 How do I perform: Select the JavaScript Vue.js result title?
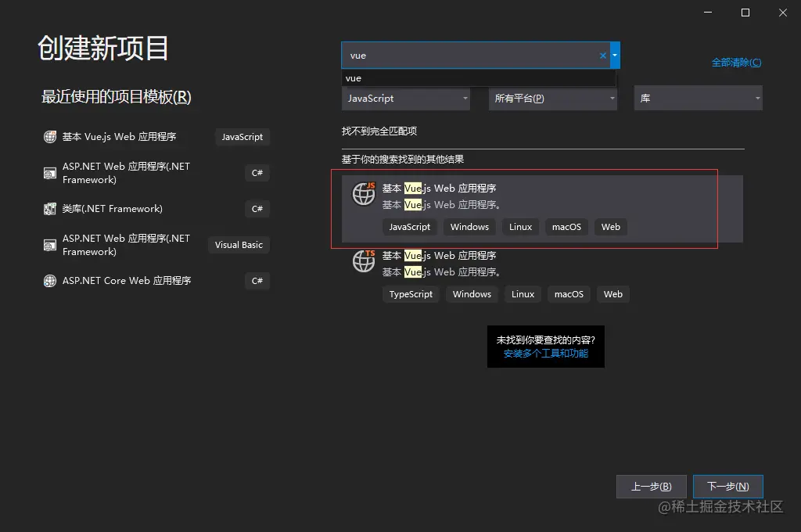click(x=440, y=189)
